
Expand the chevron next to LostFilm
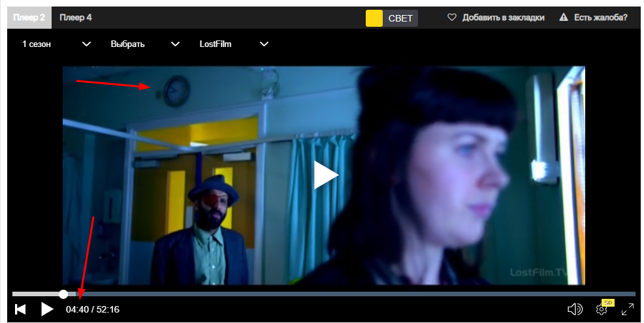[264, 44]
